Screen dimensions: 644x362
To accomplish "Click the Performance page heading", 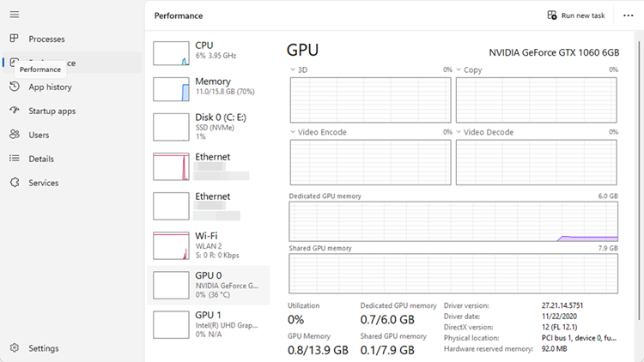I will 179,15.
